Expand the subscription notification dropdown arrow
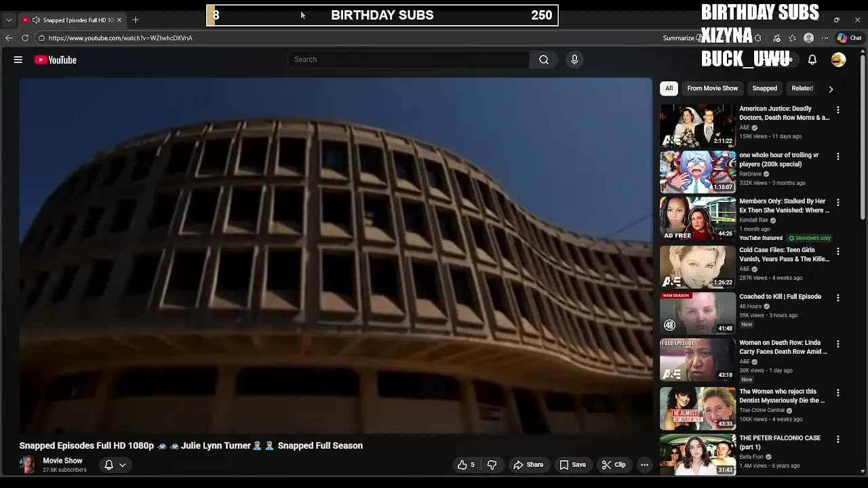The width and height of the screenshot is (868, 488). click(x=123, y=465)
